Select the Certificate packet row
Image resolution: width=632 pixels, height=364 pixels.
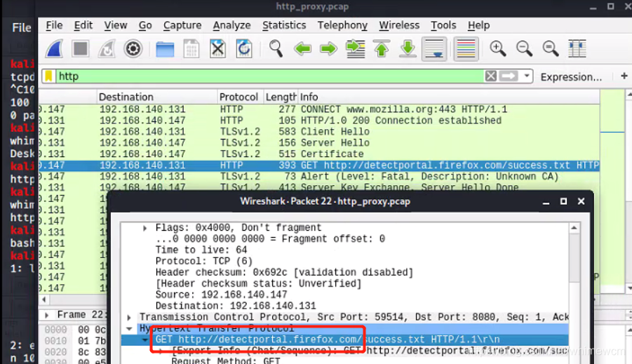click(x=319, y=154)
